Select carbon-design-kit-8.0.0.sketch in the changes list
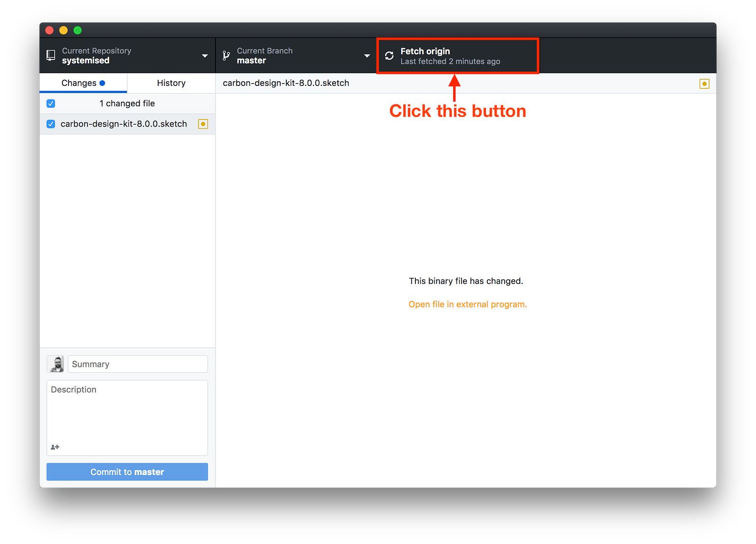 (x=128, y=124)
